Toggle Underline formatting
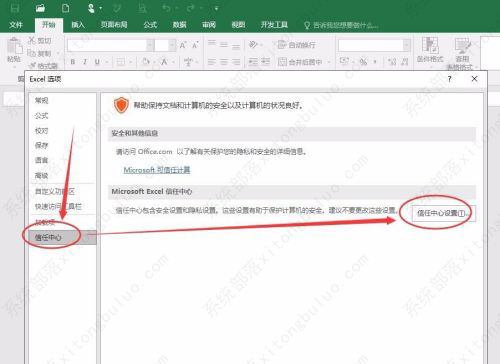Viewport: 500px width, 364px height. (x=97, y=62)
